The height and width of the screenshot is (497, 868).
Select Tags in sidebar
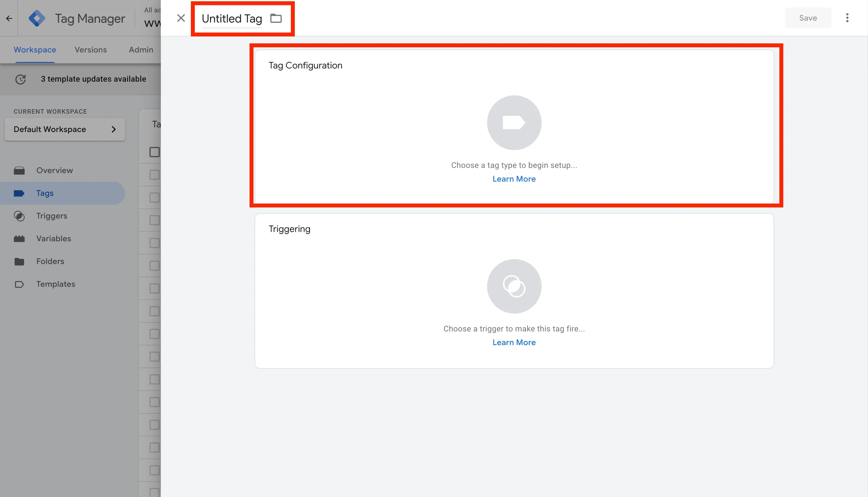coord(63,193)
